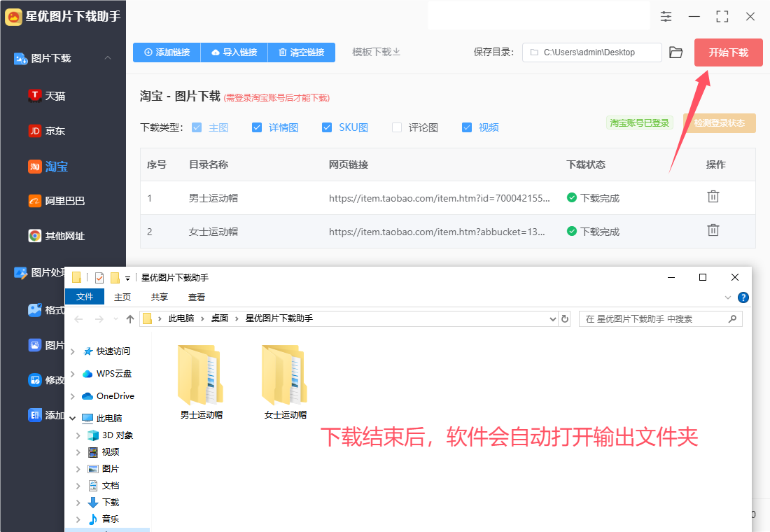Open the 文件 menu in Explorer
The image size is (770, 532).
point(85,297)
